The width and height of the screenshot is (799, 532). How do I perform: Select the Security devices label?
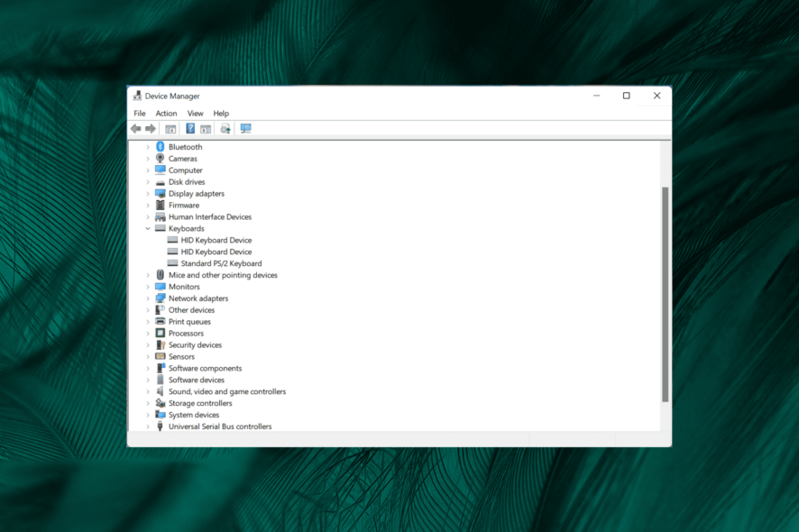point(195,345)
